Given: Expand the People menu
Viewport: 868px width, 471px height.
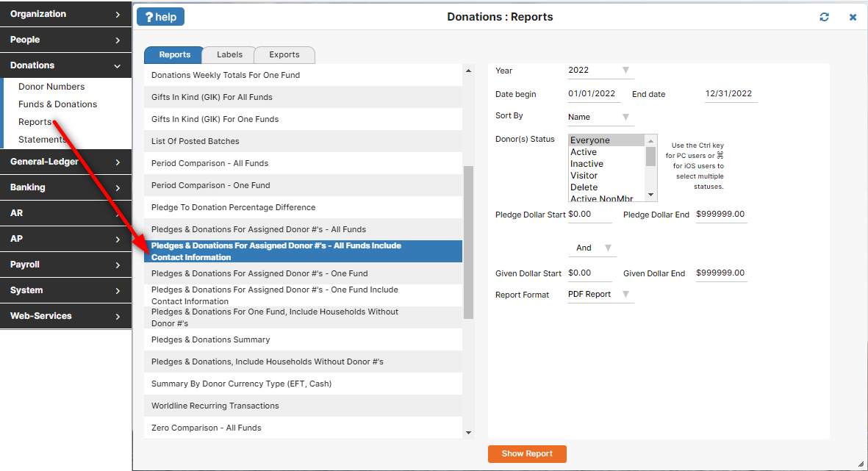Looking at the screenshot, I should (65, 40).
